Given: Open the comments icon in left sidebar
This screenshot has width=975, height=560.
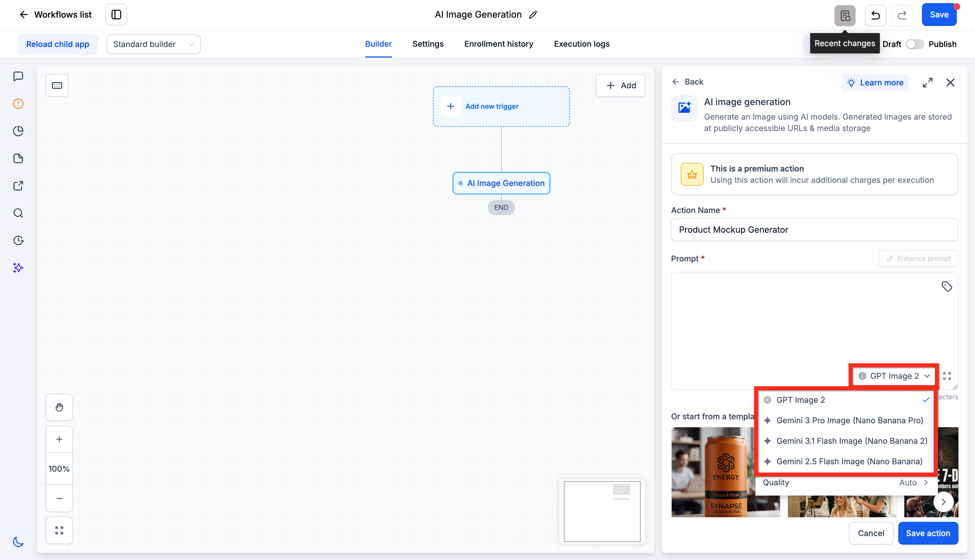Looking at the screenshot, I should click(18, 76).
